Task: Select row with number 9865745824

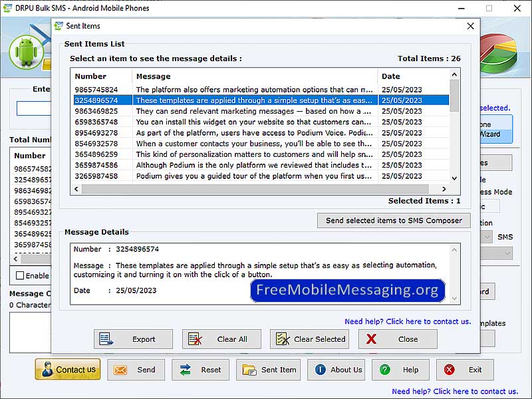Action: 261,90
